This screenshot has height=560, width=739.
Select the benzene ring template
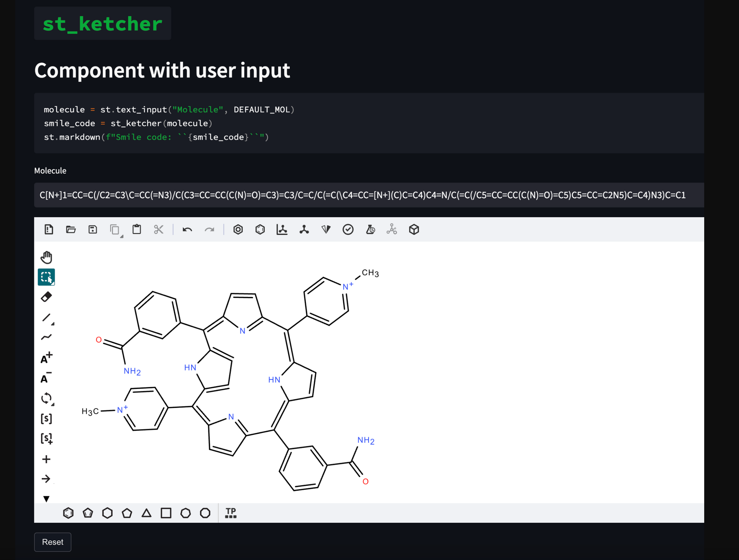point(68,513)
